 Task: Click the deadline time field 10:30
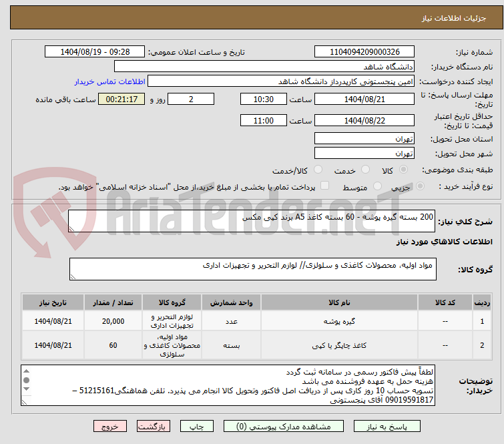pos(264,99)
